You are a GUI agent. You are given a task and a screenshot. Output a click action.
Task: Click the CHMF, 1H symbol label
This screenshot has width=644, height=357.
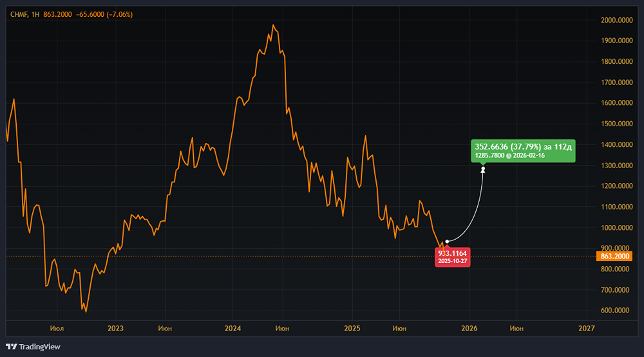click(x=24, y=14)
